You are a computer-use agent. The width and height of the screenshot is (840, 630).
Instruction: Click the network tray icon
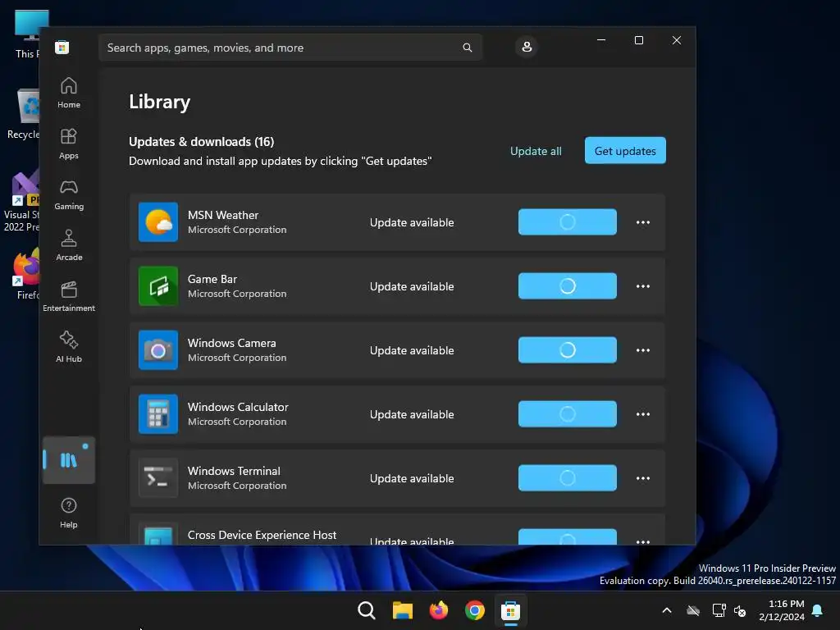(719, 610)
